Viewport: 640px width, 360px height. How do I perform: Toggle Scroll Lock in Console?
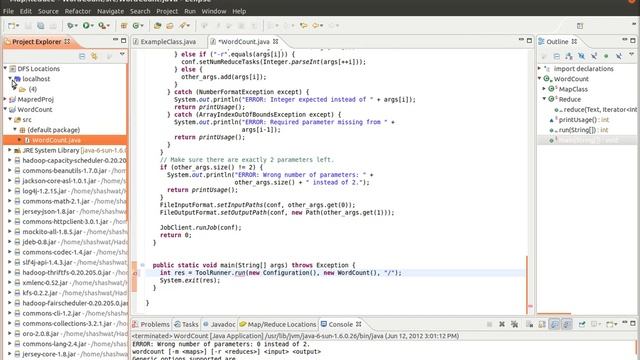(542, 324)
